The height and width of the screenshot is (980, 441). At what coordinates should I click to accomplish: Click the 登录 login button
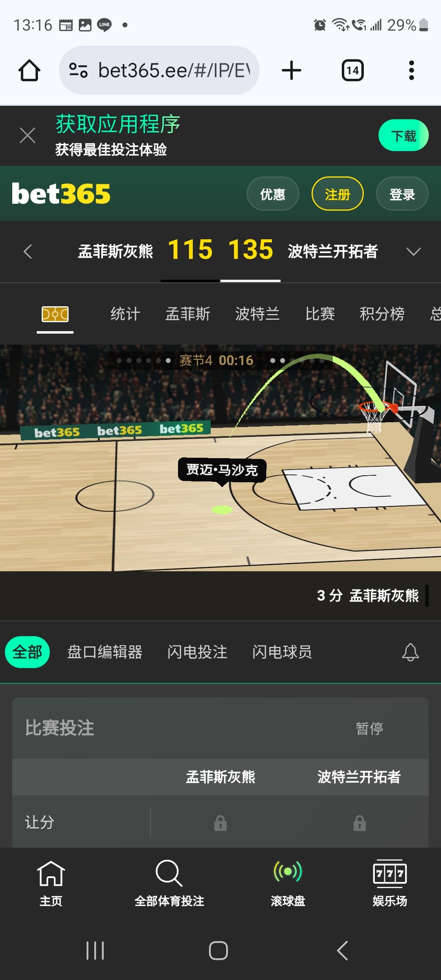point(402,194)
